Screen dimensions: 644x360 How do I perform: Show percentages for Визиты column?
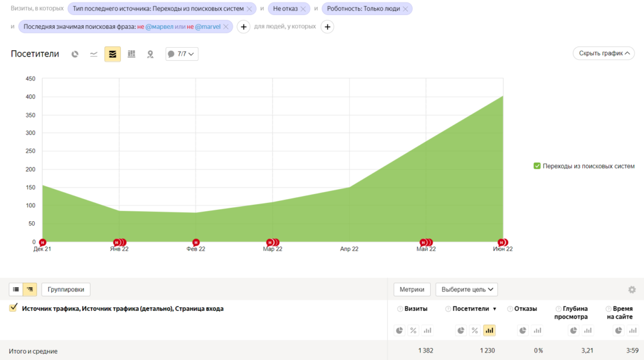click(x=413, y=330)
